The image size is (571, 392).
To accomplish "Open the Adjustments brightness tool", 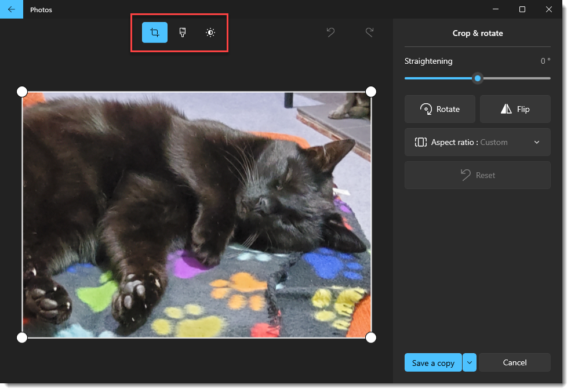I will tap(210, 33).
